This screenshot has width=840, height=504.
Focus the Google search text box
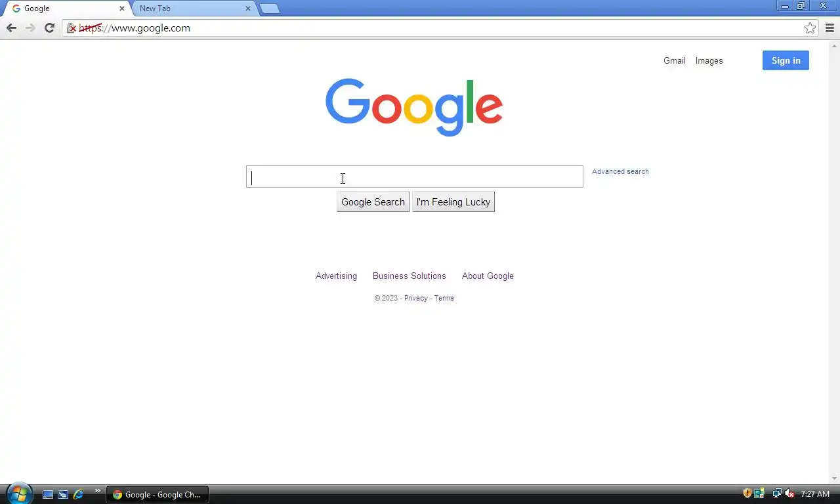pos(415,177)
